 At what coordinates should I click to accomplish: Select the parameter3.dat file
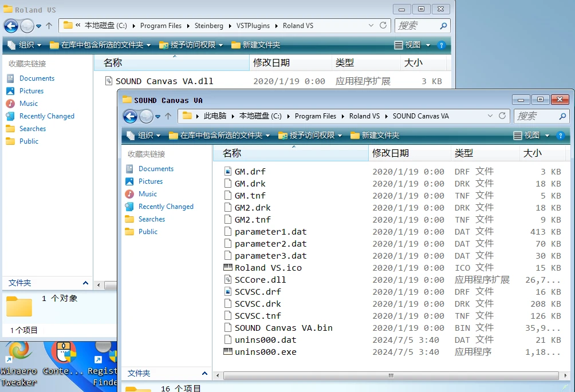point(271,256)
